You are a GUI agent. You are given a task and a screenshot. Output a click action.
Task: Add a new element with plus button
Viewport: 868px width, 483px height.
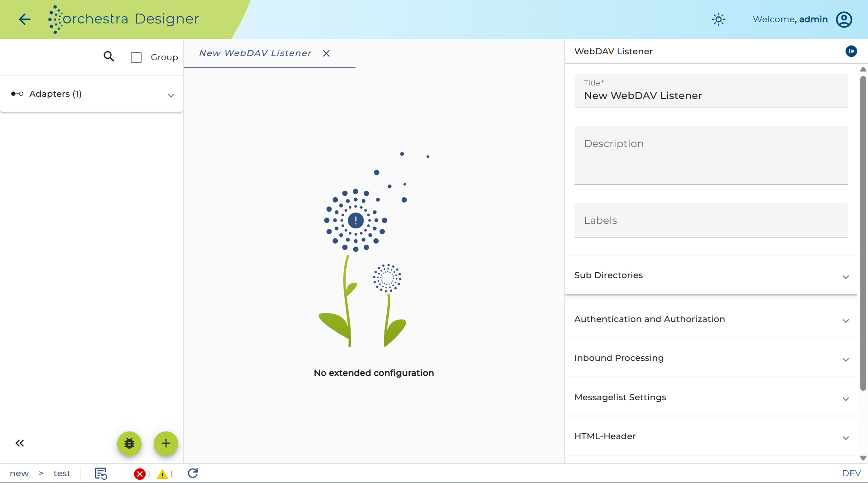166,444
